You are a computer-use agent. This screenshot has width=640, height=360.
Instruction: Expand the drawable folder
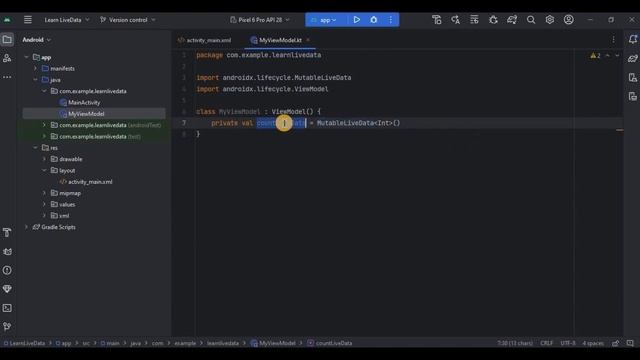[44, 159]
